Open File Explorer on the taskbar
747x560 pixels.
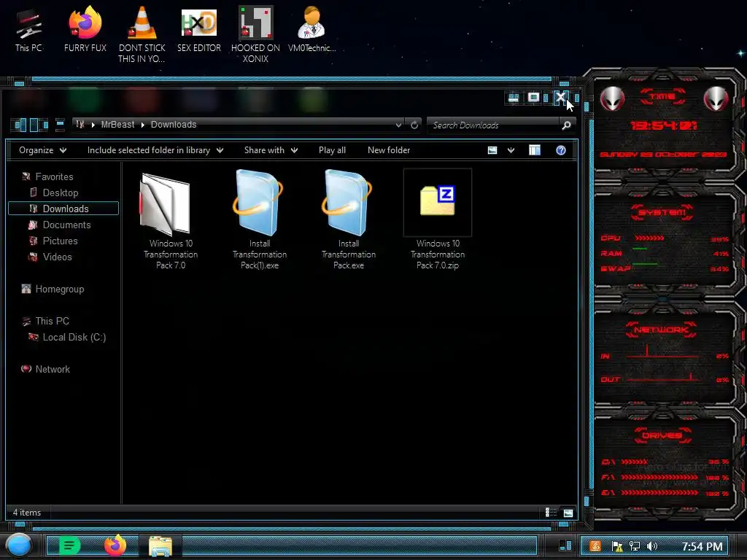click(160, 545)
